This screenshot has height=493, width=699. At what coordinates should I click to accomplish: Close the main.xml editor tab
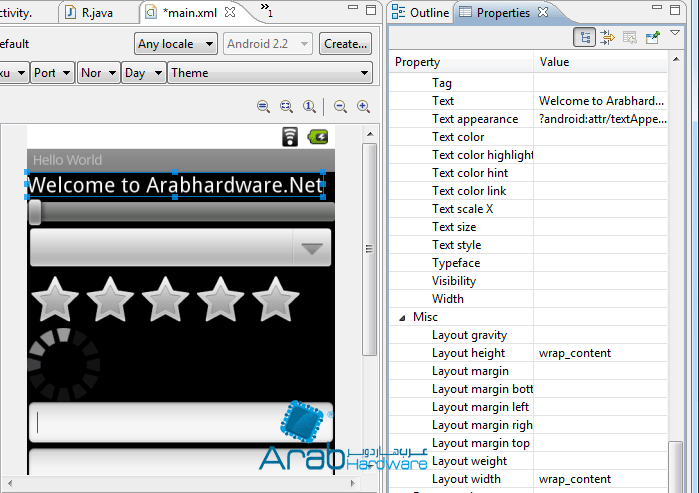coord(230,12)
